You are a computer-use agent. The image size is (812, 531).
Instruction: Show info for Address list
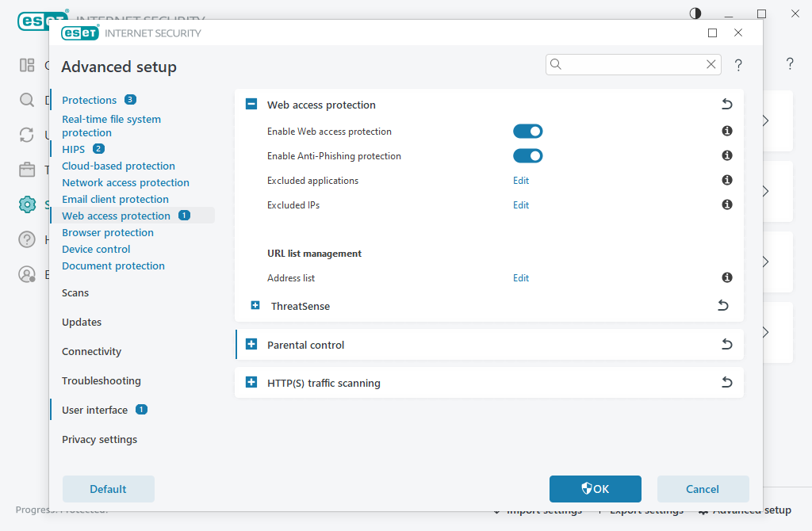(727, 277)
